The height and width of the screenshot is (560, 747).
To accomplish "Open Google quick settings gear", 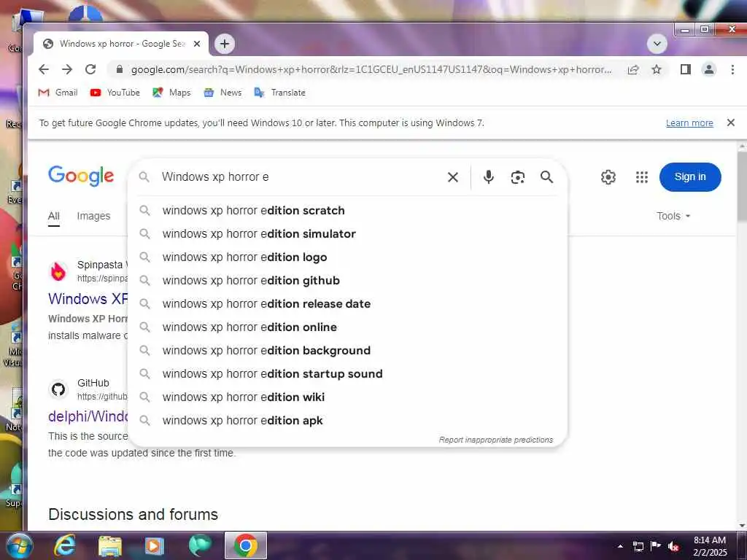I will click(608, 177).
